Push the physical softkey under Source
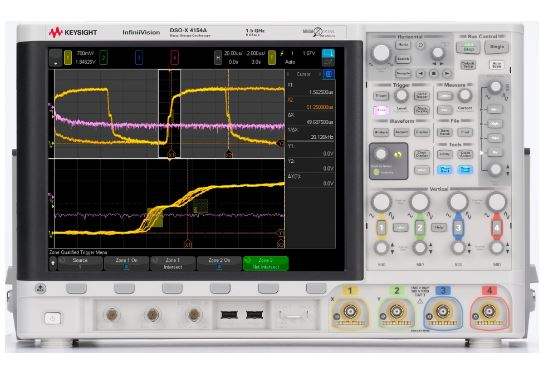Screen dimensions: 555x366 76,288
